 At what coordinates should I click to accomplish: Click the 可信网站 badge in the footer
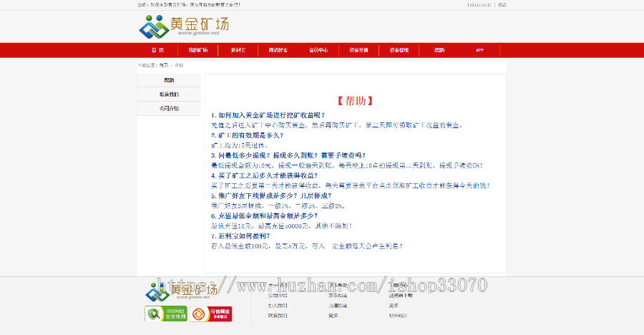point(210,314)
